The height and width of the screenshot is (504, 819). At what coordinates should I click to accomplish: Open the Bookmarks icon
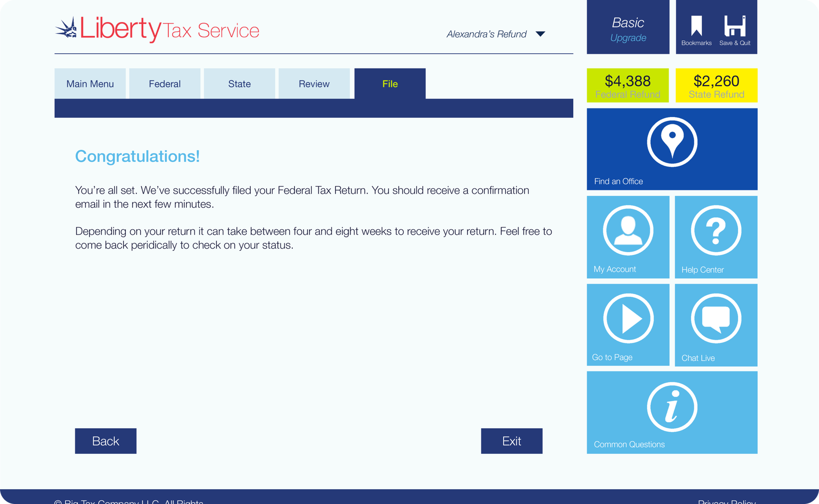[696, 26]
